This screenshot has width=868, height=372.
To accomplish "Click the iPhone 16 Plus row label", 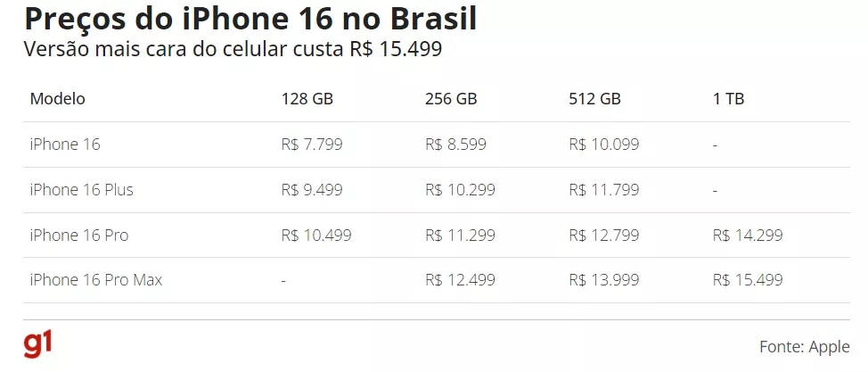I will click(x=82, y=190).
